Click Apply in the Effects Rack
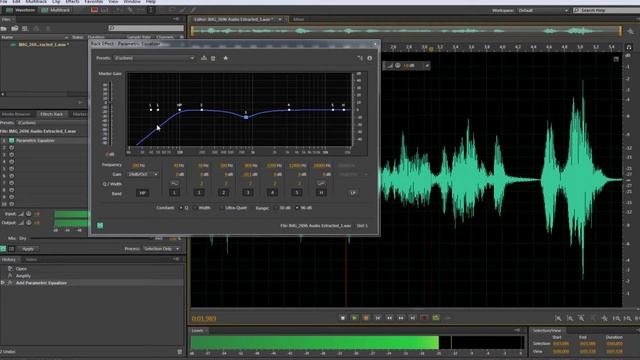This screenshot has width=640, height=360. pyautogui.click(x=28, y=249)
